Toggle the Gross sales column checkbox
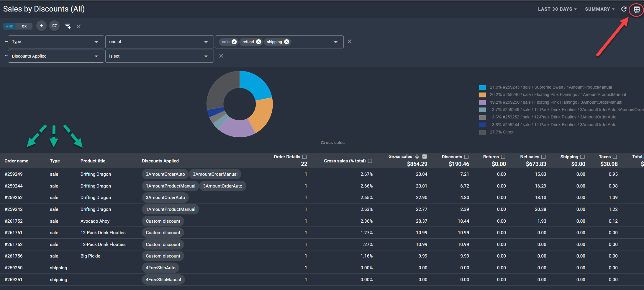The height and width of the screenshot is (290, 644). 425,157
